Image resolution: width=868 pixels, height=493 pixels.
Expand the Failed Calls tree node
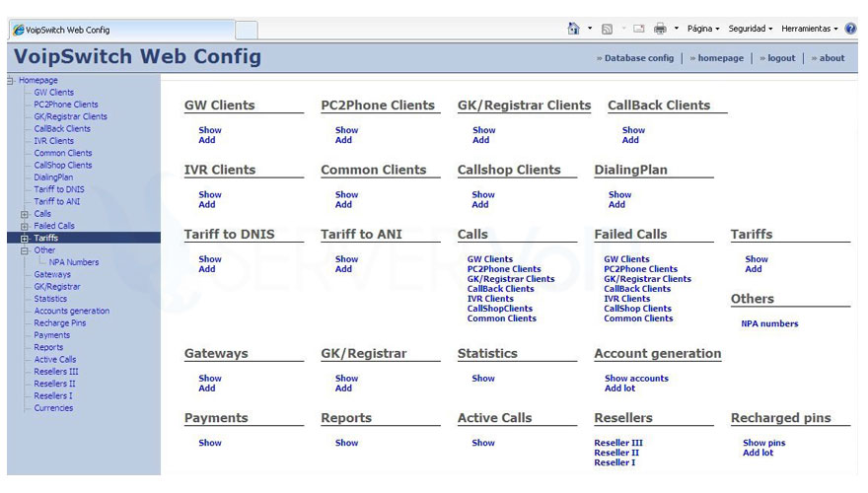click(x=25, y=227)
